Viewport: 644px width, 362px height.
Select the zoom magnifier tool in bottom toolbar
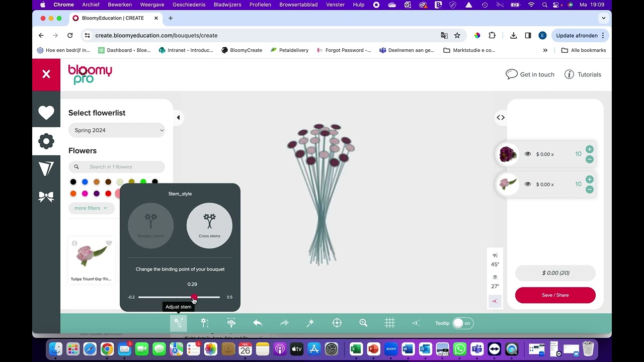(363, 323)
